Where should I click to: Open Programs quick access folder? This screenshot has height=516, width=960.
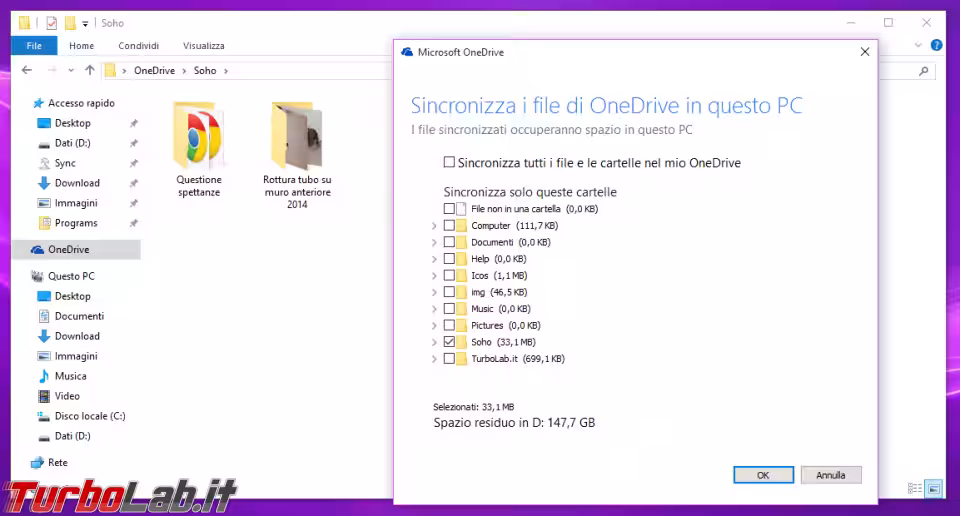point(76,223)
